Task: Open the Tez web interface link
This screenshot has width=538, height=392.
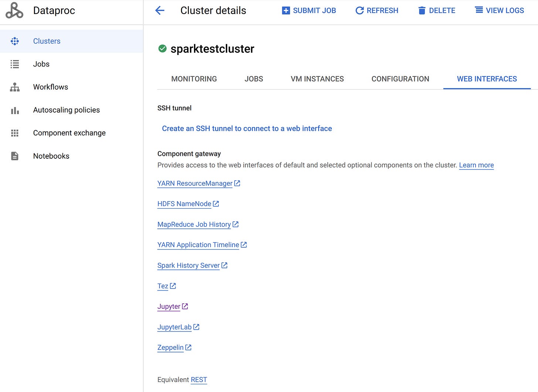Action: (163, 286)
